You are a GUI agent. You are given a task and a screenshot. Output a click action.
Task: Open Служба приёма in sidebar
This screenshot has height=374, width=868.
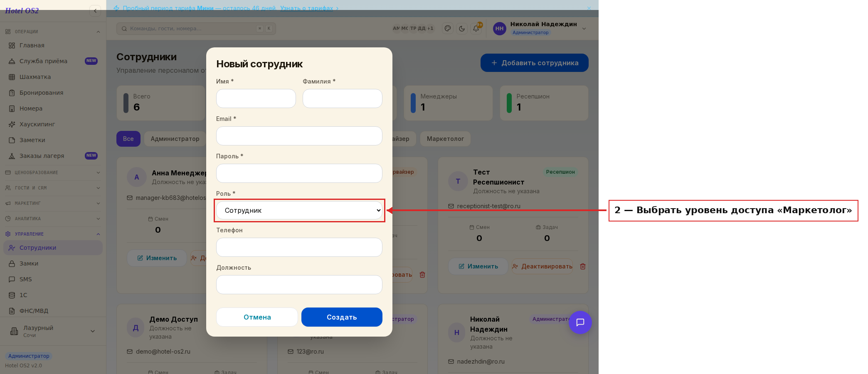[x=53, y=61]
